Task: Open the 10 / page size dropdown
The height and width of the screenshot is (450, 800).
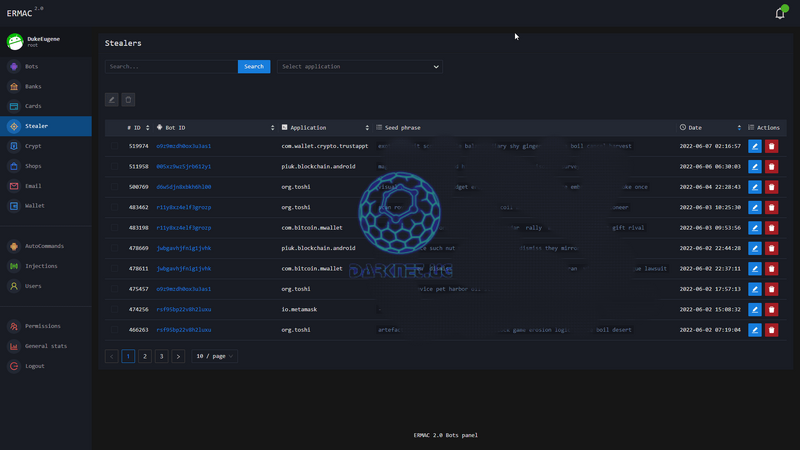Action: (x=214, y=356)
